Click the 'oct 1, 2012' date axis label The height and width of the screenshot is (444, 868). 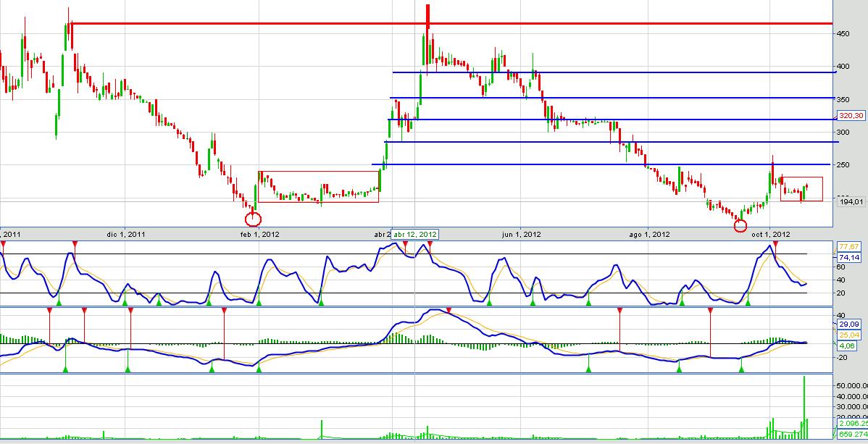775,234
